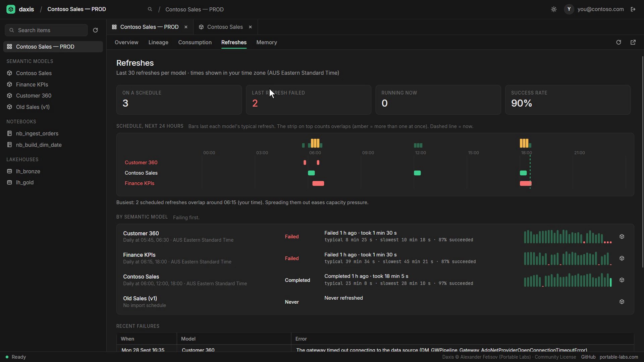This screenshot has height=362, width=644.
Task: Toggle light theme with the sun icon
Action: point(554,9)
